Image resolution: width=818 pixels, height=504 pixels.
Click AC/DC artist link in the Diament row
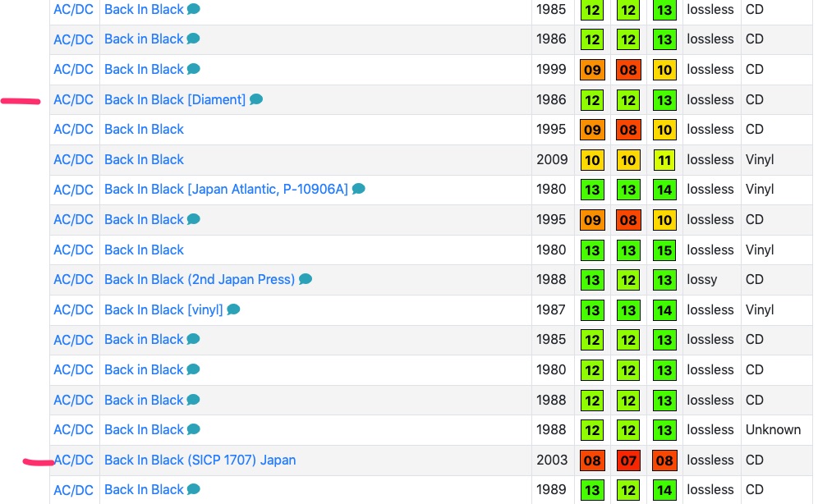point(74,99)
